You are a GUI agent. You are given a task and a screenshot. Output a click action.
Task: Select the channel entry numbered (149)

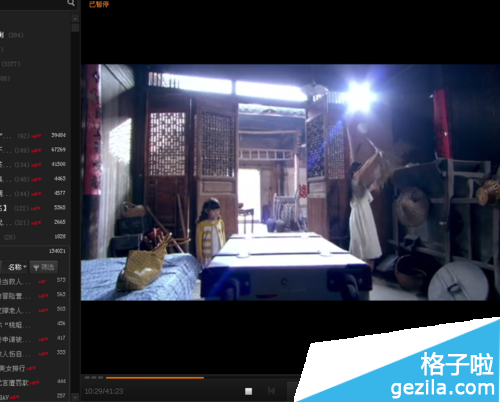tap(33, 150)
